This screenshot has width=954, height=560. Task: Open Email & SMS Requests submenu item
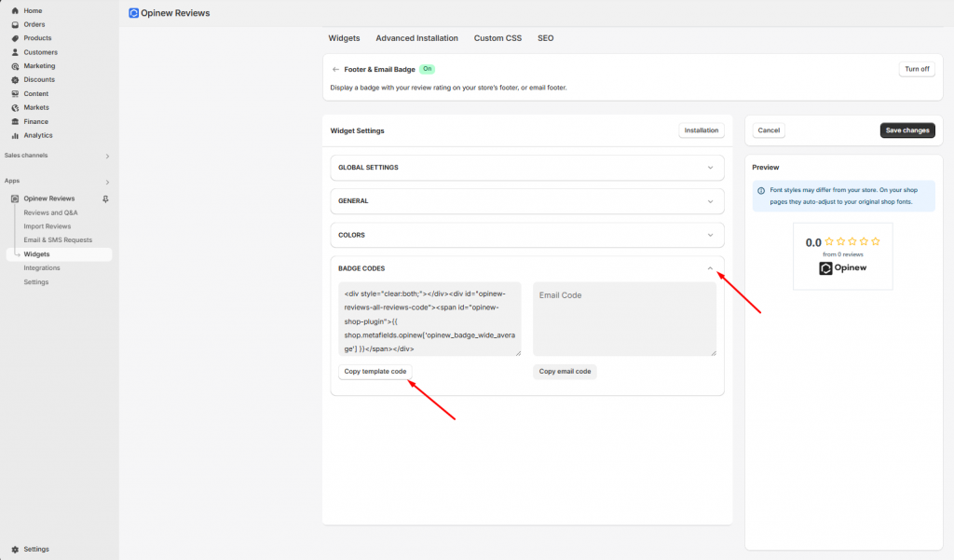coord(58,239)
